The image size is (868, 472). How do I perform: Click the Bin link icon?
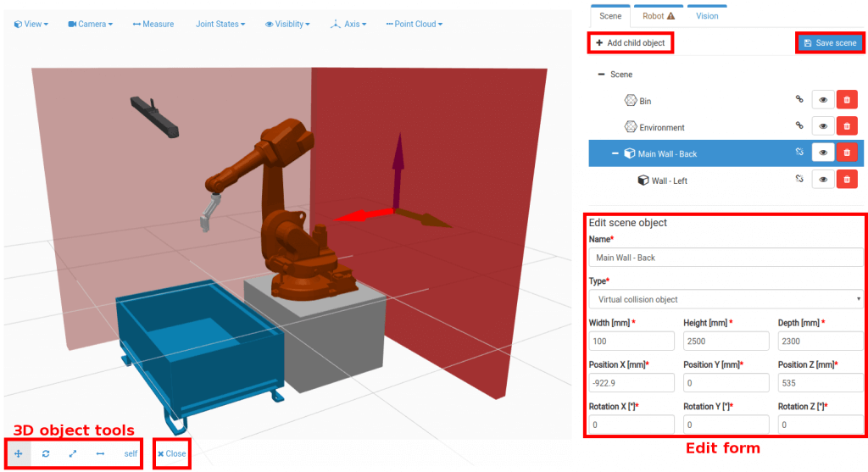pos(799,100)
